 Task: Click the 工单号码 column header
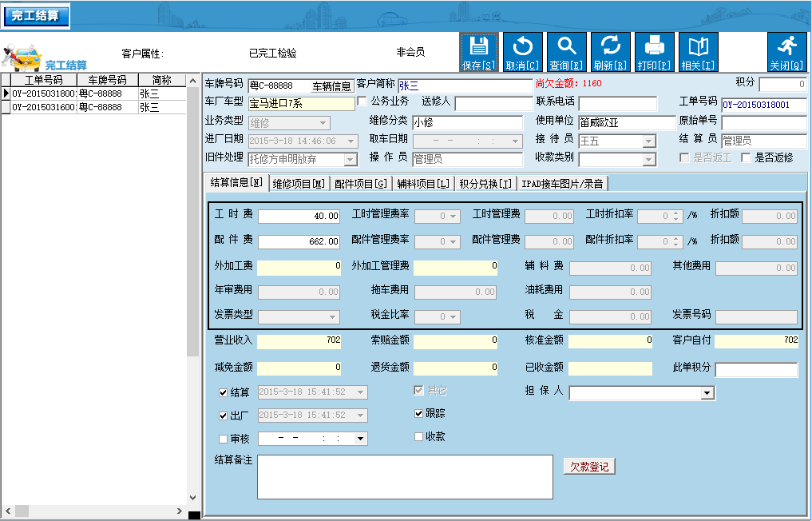tap(44, 80)
